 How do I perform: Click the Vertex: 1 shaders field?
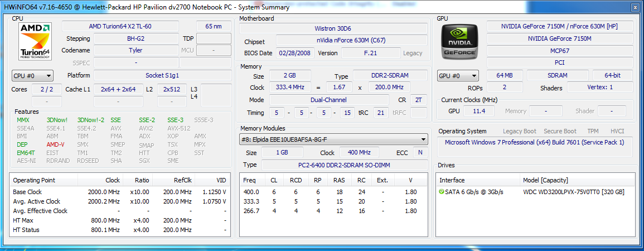pyautogui.click(x=599, y=87)
